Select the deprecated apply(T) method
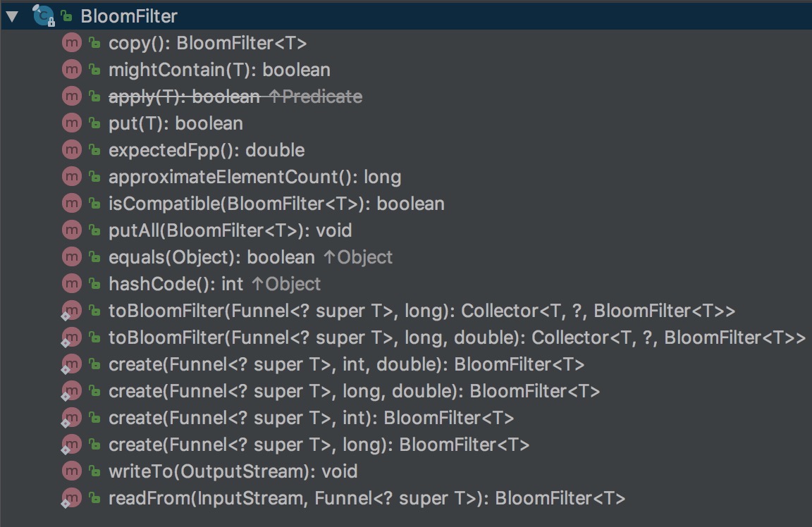Image resolution: width=812 pixels, height=527 pixels. tap(184, 97)
